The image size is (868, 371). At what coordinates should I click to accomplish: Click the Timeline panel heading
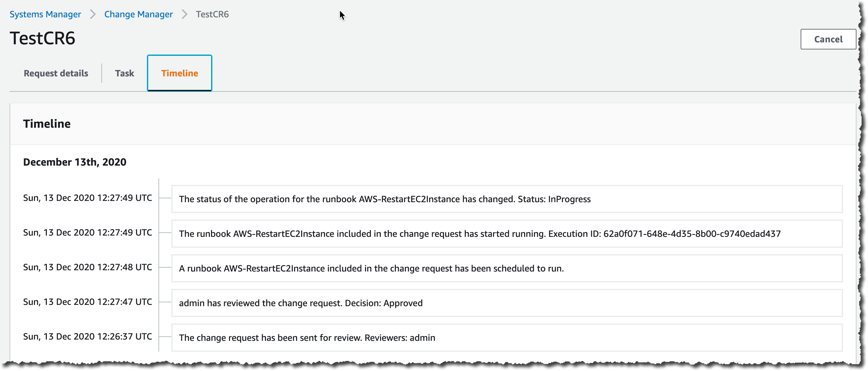tap(47, 124)
